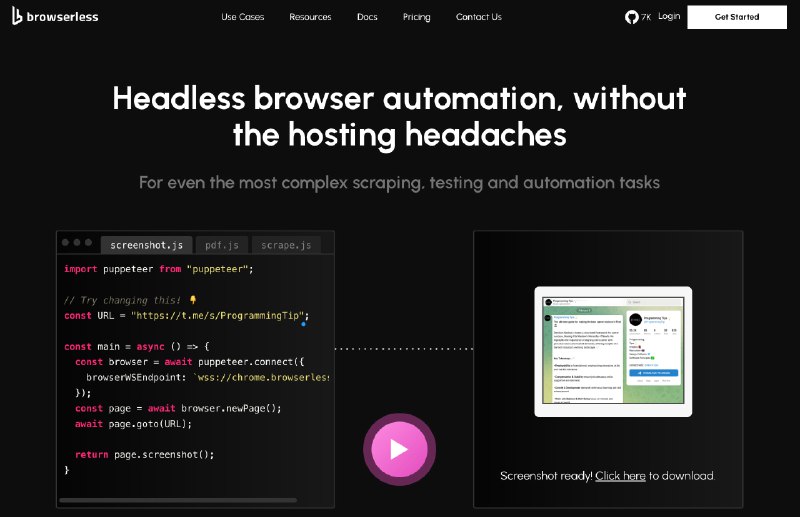Open the Telegram screenshot preview thumbnail
The height and width of the screenshot is (517, 800).
coord(613,352)
